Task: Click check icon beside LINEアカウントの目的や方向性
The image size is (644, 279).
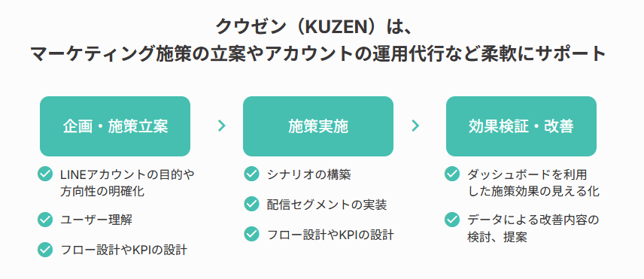Action: point(45,174)
